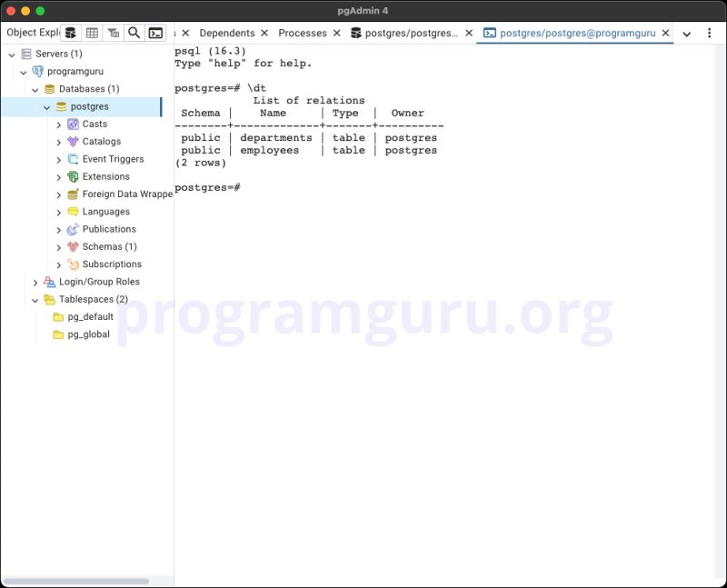
Task: Open the Filtered Rows tool icon
Action: (x=113, y=33)
